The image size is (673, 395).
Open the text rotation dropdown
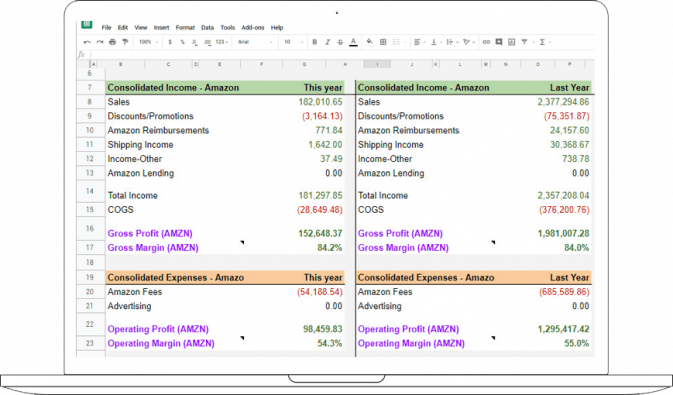point(468,42)
